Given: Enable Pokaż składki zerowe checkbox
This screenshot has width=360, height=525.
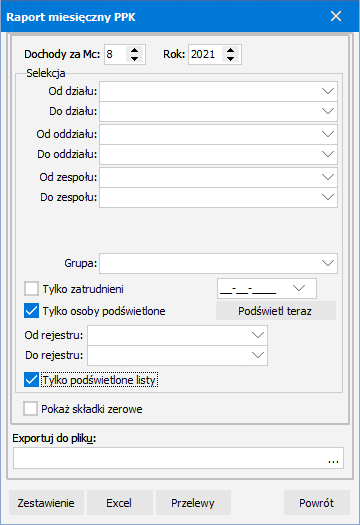Looking at the screenshot, I should pyautogui.click(x=30, y=409).
